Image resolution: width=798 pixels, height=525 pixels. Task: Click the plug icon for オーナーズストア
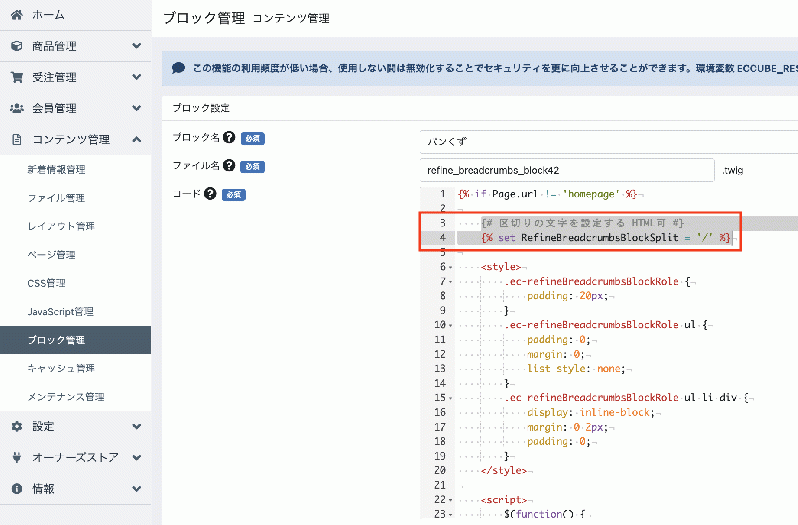[16, 457]
